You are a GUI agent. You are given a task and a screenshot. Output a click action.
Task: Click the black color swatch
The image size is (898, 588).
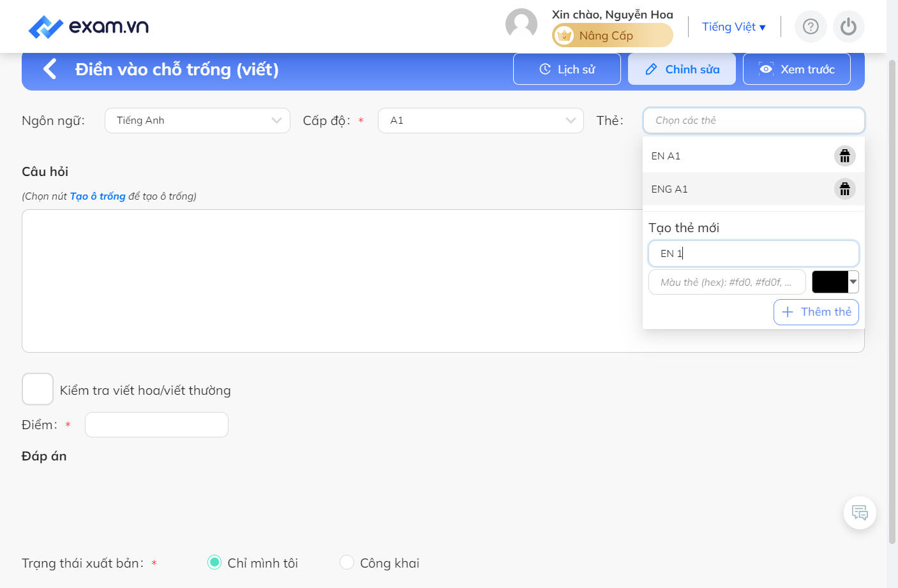[830, 282]
